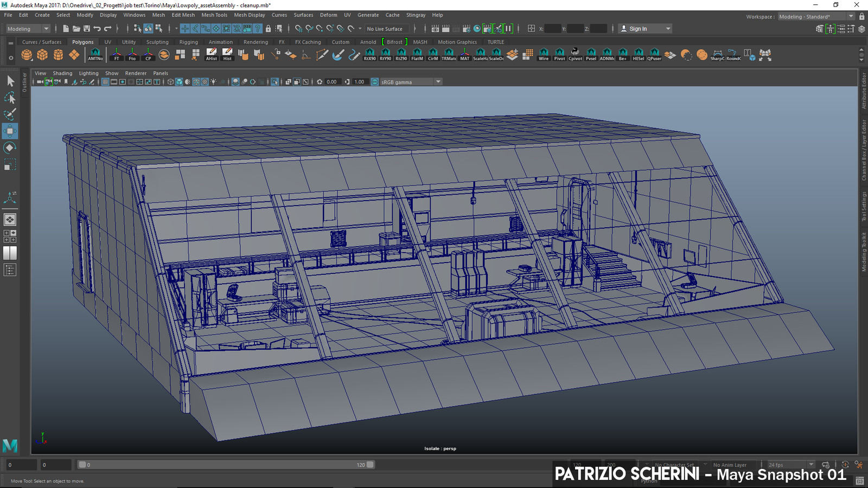Run the AHist shelf button
The image size is (868, 488).
pos(212,55)
